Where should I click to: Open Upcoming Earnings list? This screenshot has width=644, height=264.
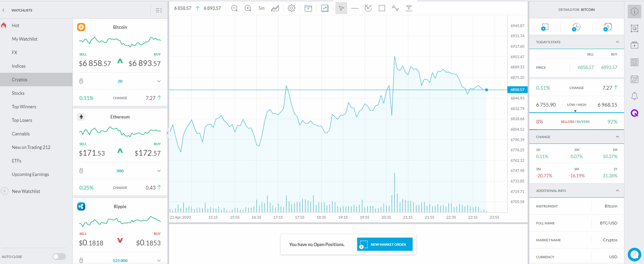(30, 174)
